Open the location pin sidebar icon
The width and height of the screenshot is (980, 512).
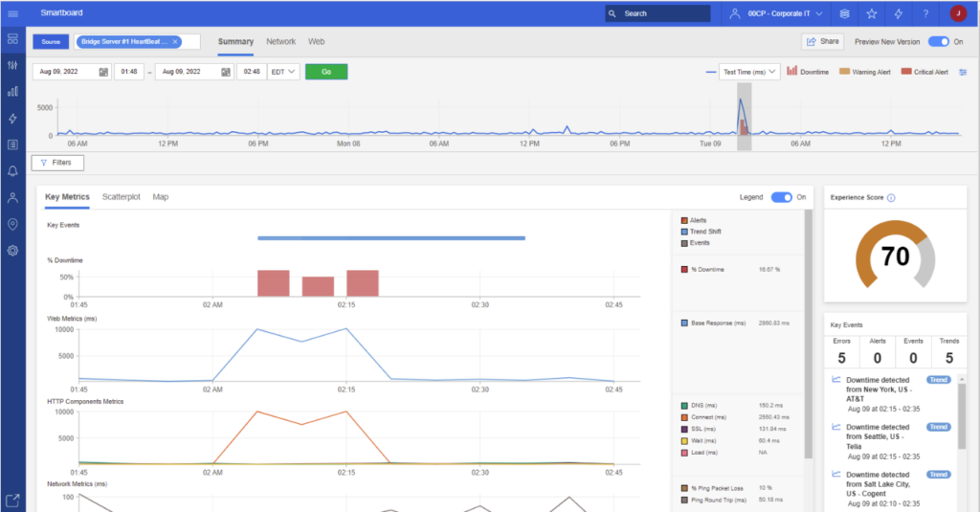12,224
